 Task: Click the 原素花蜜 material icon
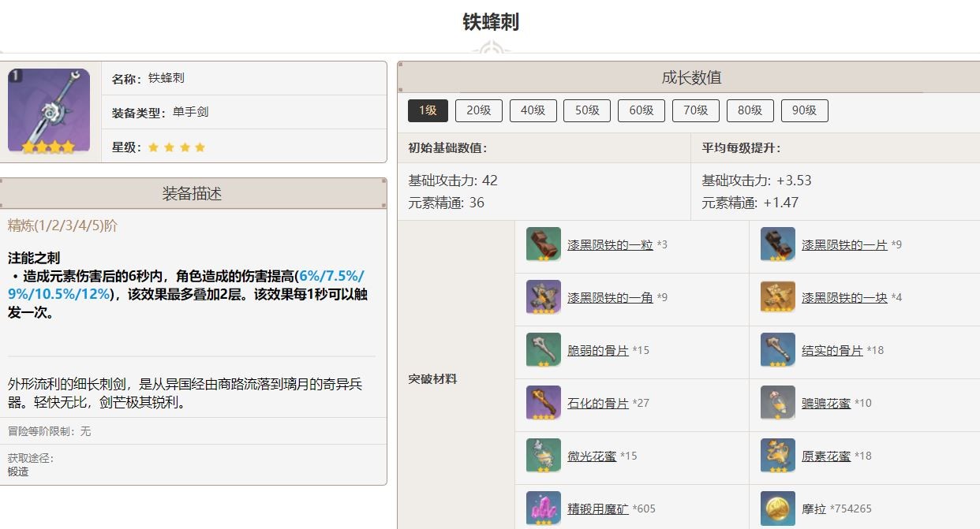pyautogui.click(x=778, y=456)
